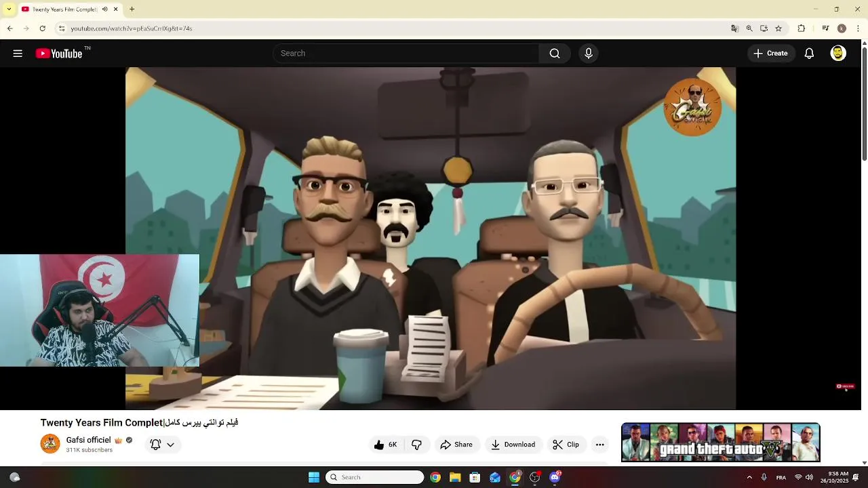The image size is (868, 488).
Task: Like the video with thumbs up
Action: 386,445
